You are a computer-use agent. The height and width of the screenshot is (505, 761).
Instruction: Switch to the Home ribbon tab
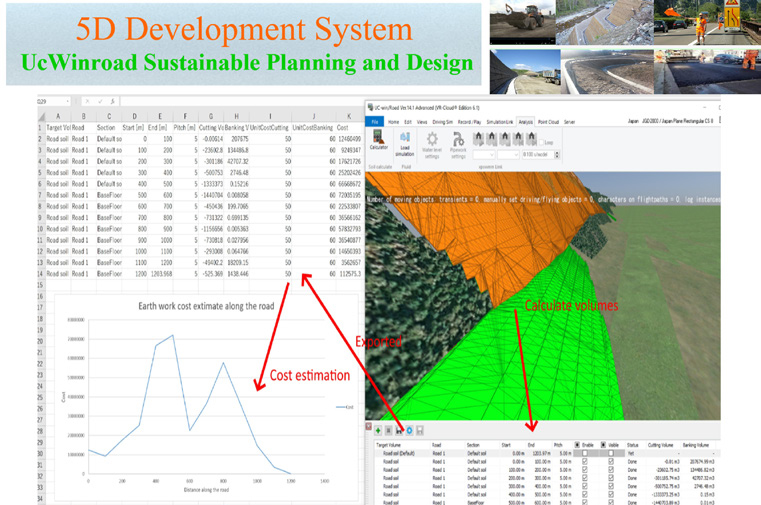coord(394,122)
